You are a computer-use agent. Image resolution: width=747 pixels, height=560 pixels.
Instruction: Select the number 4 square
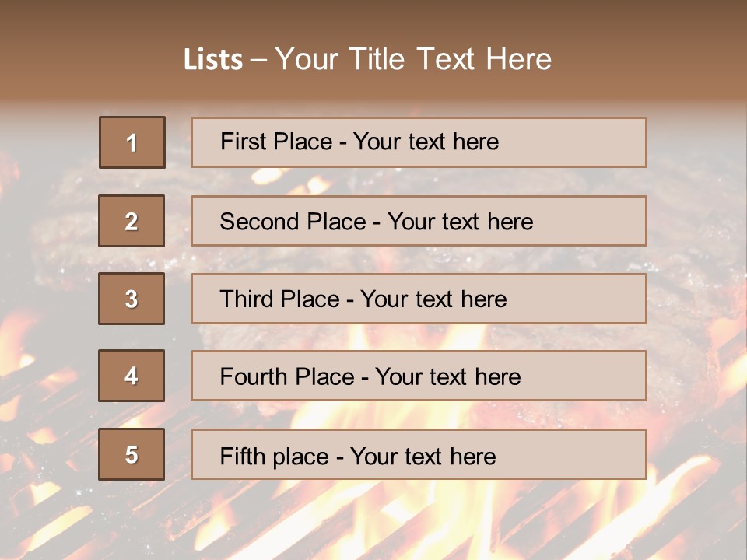(x=132, y=376)
